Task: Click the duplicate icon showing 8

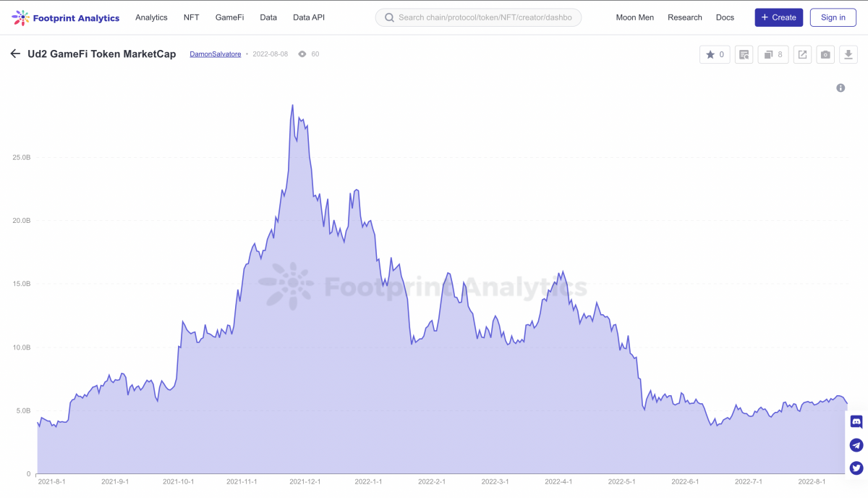Action: pyautogui.click(x=773, y=54)
